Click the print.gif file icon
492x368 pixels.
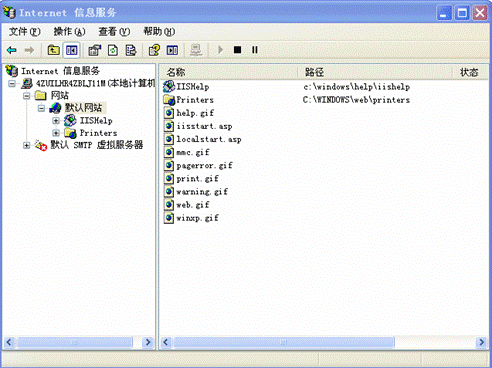coord(169,178)
